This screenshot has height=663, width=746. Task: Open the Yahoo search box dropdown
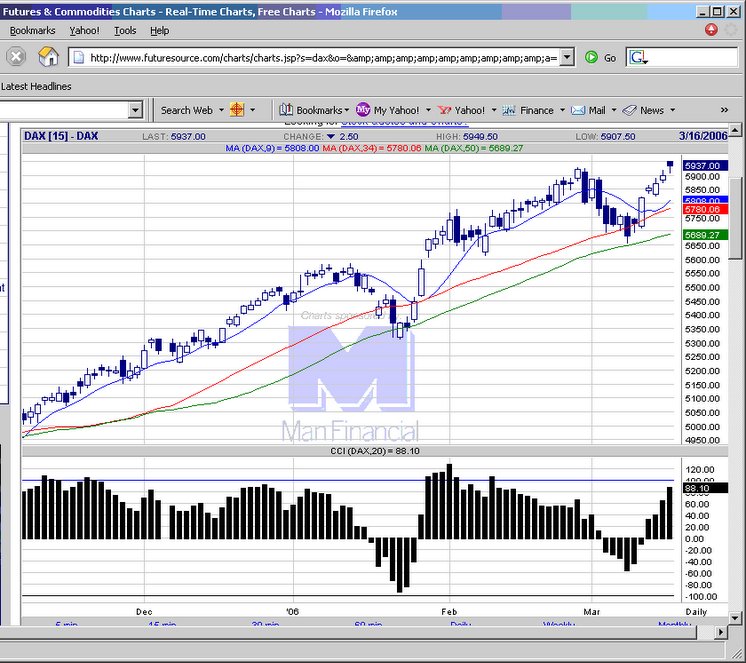pyautogui.click(x=135, y=110)
